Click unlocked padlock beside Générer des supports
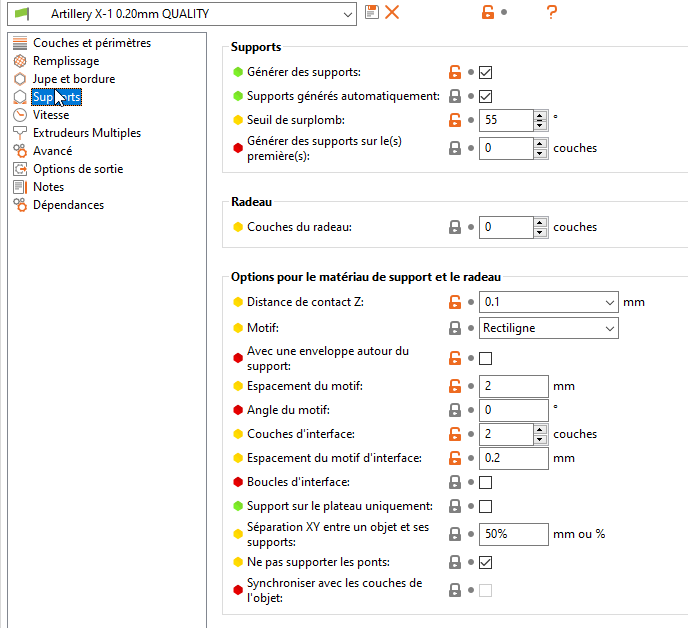 coord(455,72)
